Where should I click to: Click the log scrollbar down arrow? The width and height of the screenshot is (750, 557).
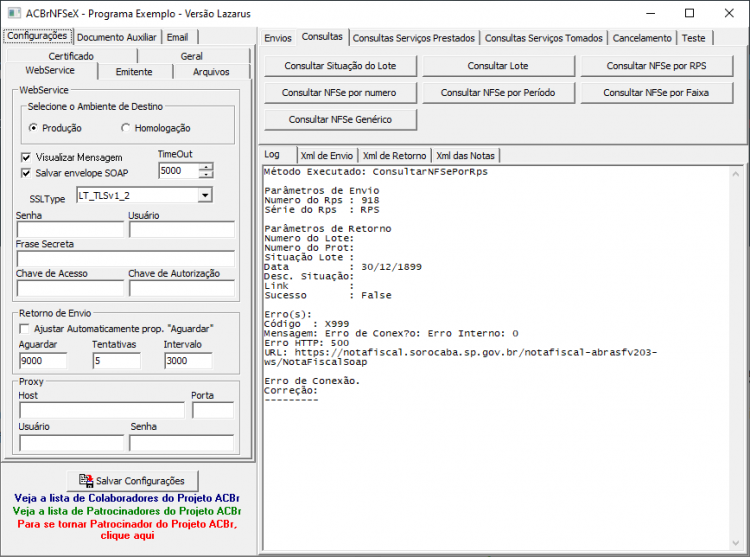[736, 543]
